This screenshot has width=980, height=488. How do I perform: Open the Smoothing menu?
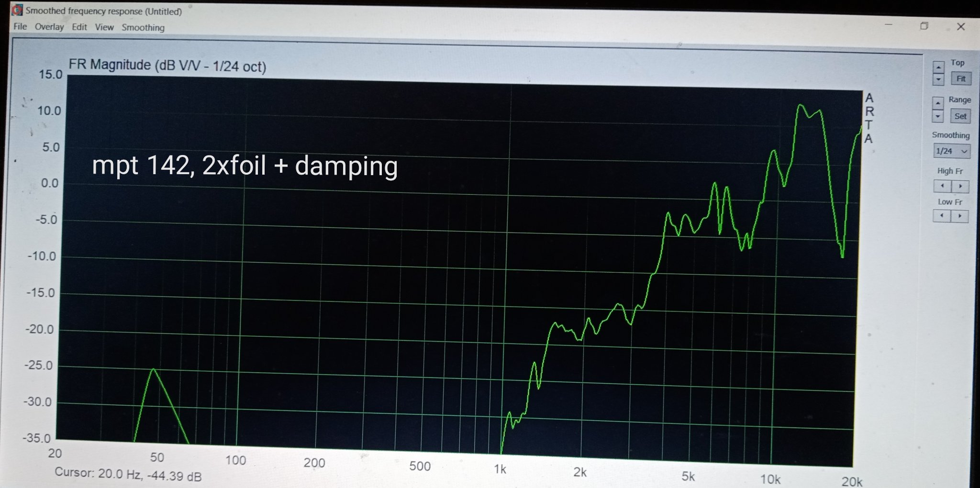[143, 28]
